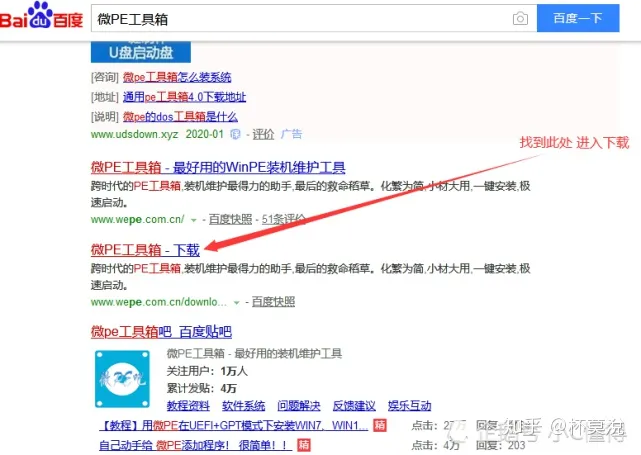Open link 通用pe工具箱4.0下载地址
The width and height of the screenshot is (641, 455).
pos(184,97)
